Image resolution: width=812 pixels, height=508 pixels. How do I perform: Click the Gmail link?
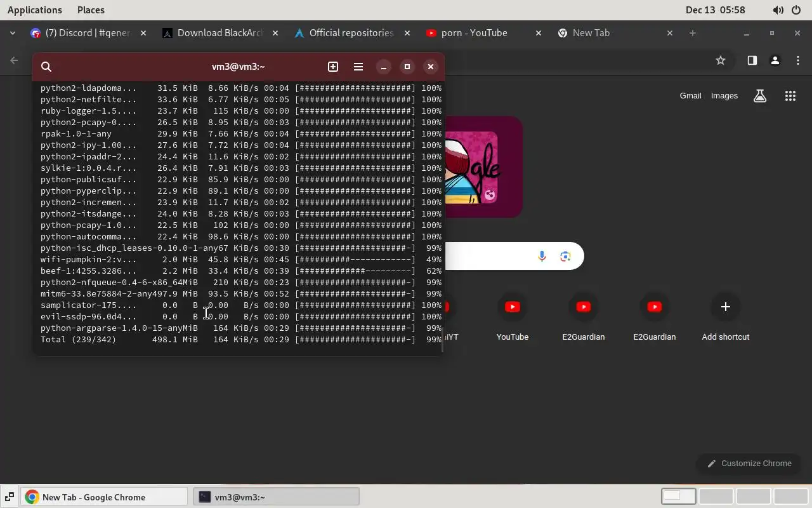(691, 96)
